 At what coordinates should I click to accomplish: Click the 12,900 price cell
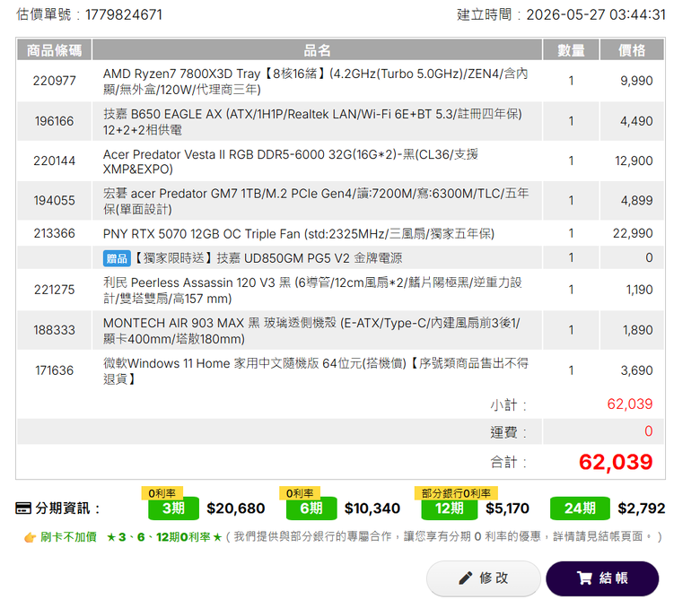634,161
